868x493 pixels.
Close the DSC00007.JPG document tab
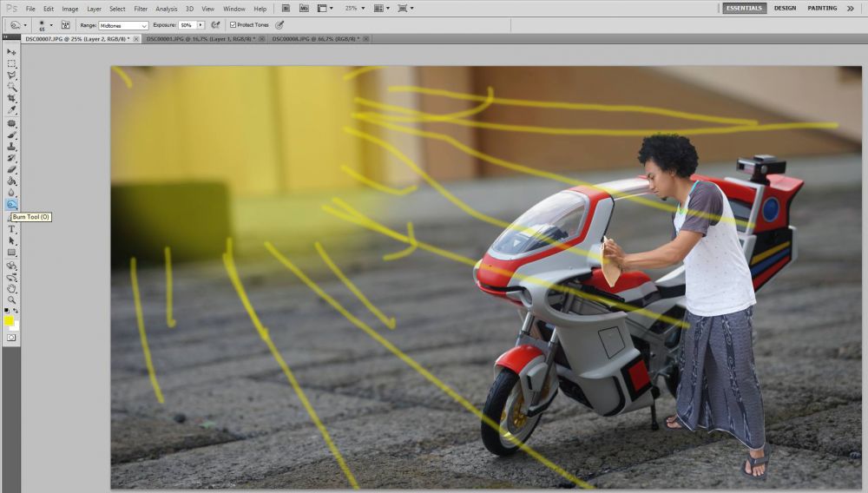(136, 39)
